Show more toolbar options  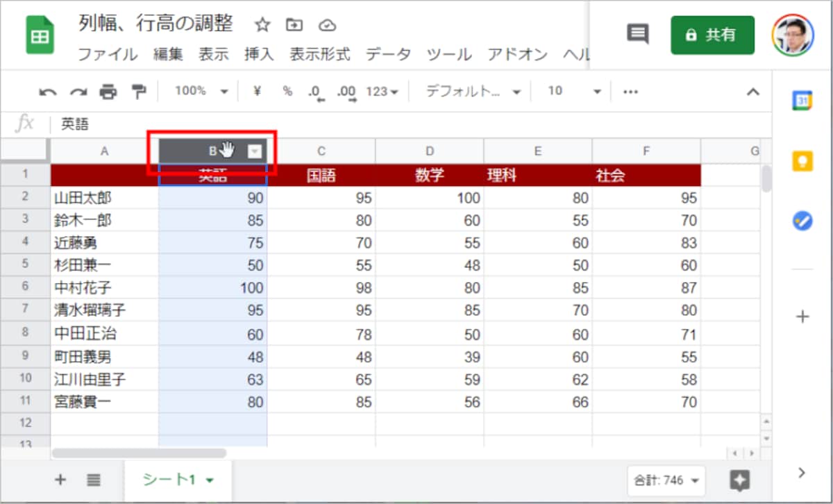click(630, 92)
